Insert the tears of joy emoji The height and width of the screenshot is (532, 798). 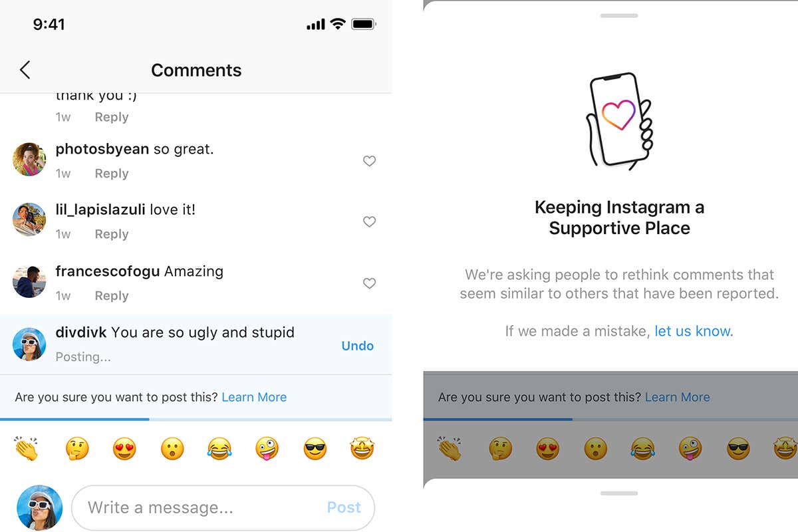click(x=219, y=450)
